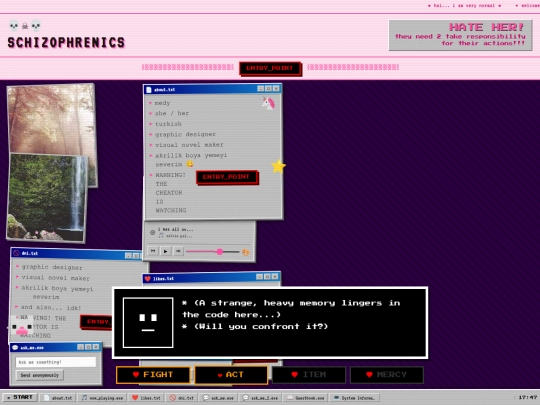Click 'graphic designer' line in about.txt

[185, 134]
